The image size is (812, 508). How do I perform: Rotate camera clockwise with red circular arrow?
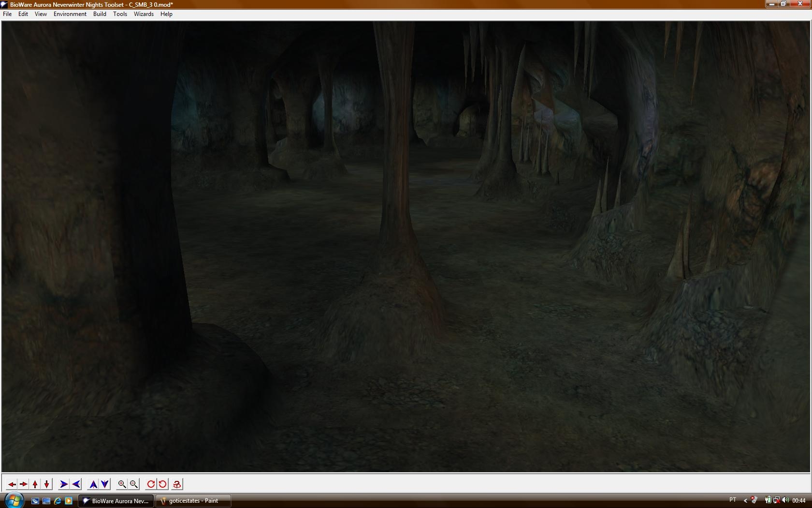[151, 484]
